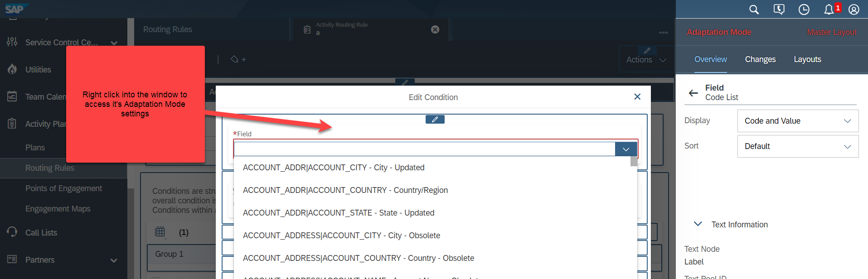
Task: Expand the Partners menu chevron
Action: click(x=114, y=260)
